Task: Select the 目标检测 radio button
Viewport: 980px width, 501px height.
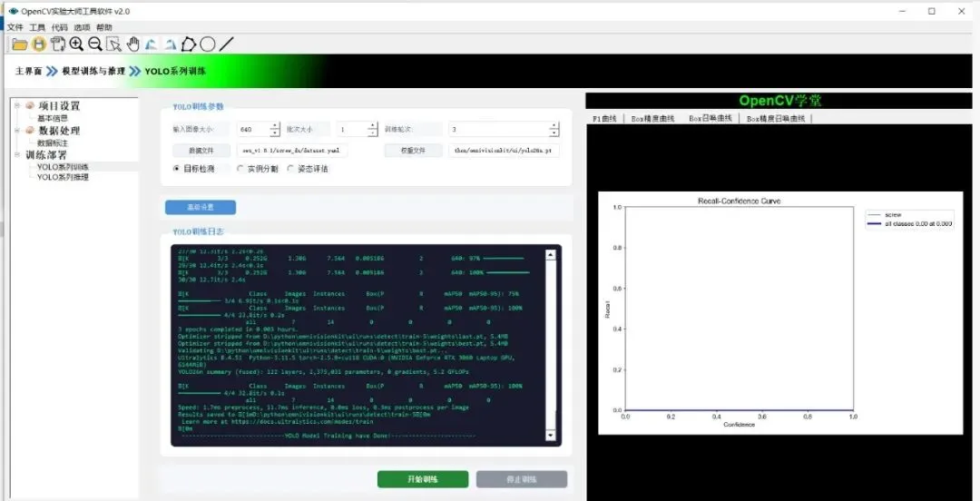Action: click(x=176, y=169)
